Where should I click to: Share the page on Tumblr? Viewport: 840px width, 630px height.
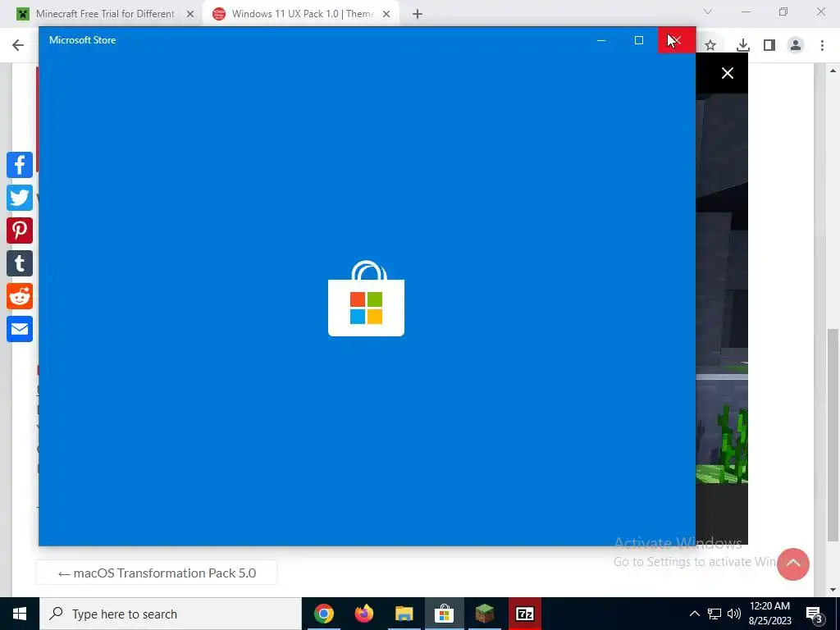[x=20, y=263]
